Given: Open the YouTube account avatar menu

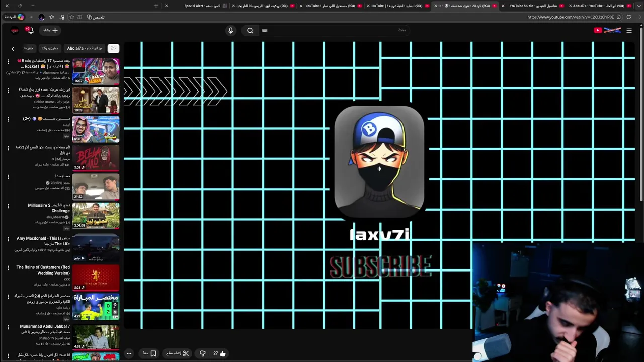Looking at the screenshot, I should (15, 30).
